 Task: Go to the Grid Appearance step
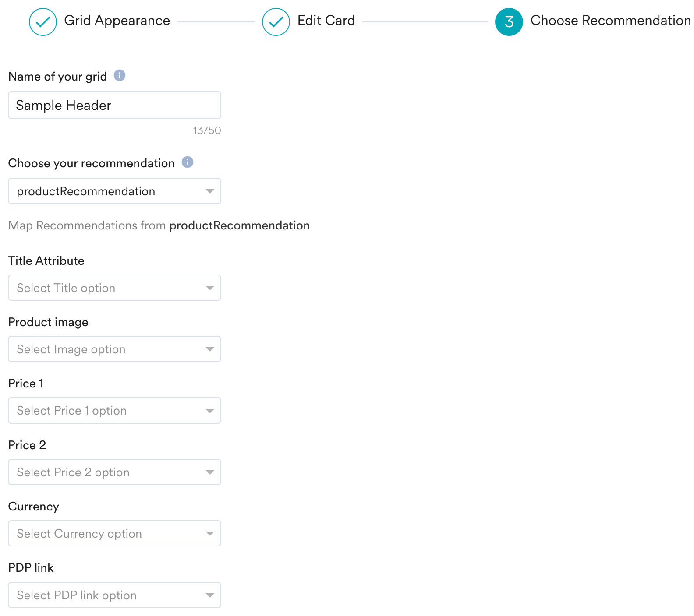point(117,21)
